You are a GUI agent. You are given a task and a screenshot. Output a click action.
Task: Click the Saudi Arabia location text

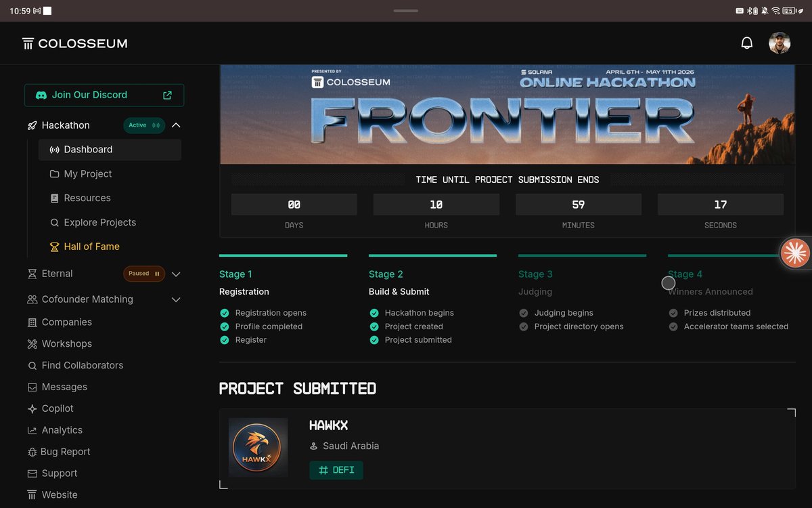click(x=351, y=446)
